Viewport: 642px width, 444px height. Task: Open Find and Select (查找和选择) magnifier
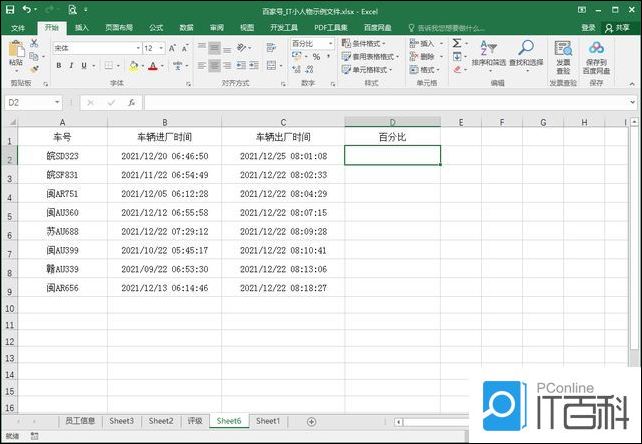pos(526,55)
